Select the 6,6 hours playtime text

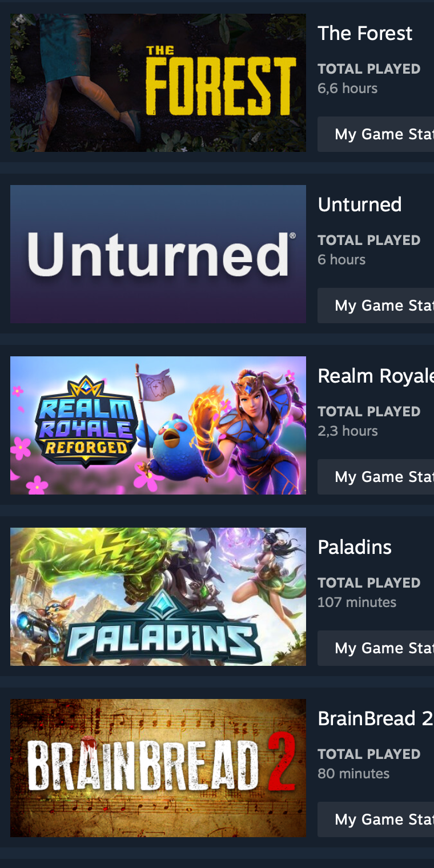[347, 89]
